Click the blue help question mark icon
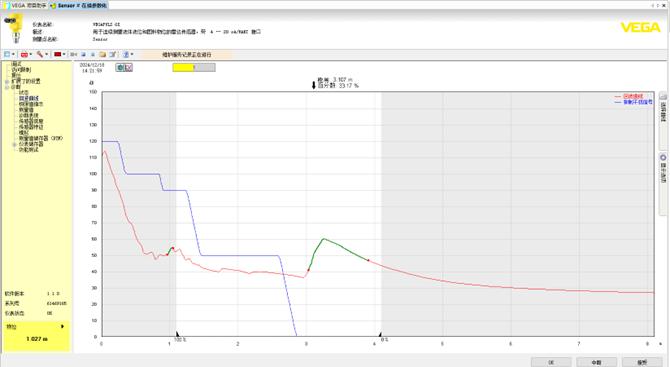Viewport: 670px width, 367px height. [x=126, y=54]
